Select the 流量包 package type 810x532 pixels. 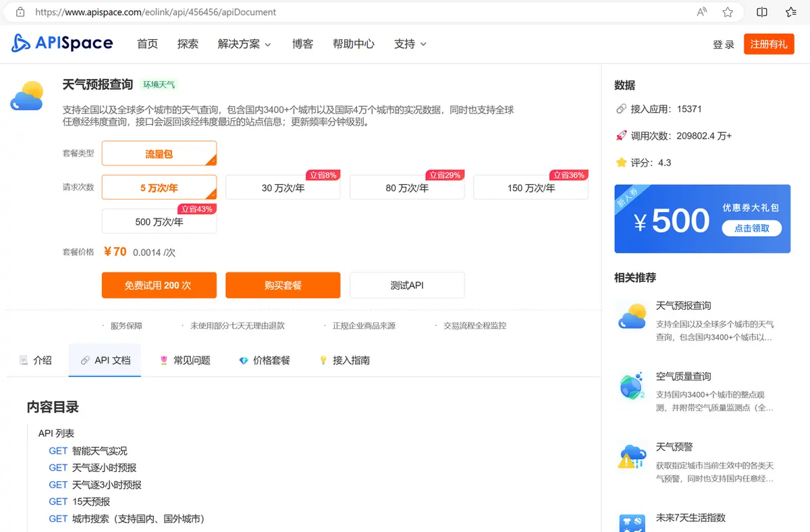pos(159,153)
